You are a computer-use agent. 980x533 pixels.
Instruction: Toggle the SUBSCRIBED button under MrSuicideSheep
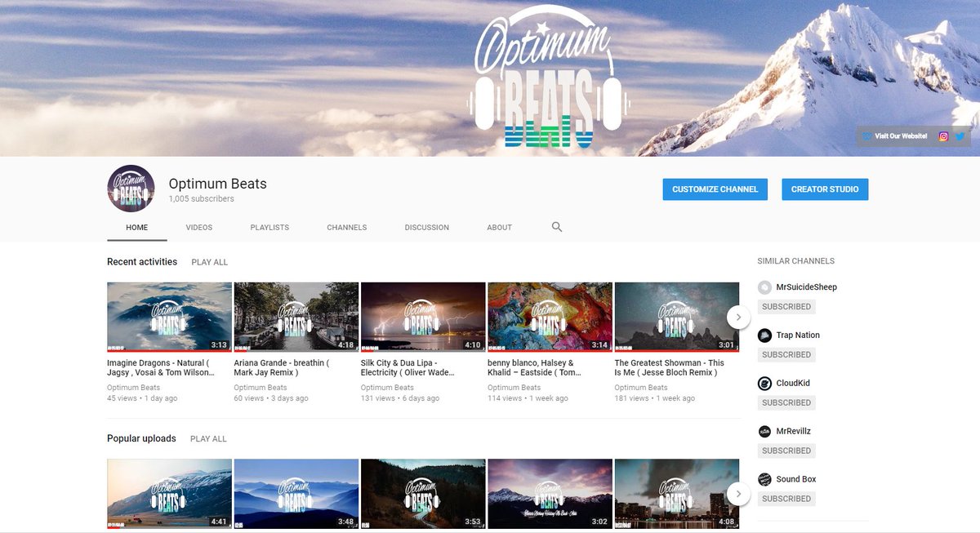tap(786, 307)
